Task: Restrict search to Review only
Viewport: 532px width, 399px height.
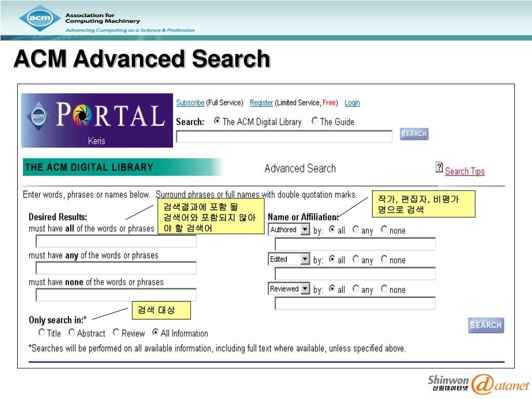Action: pos(116,332)
